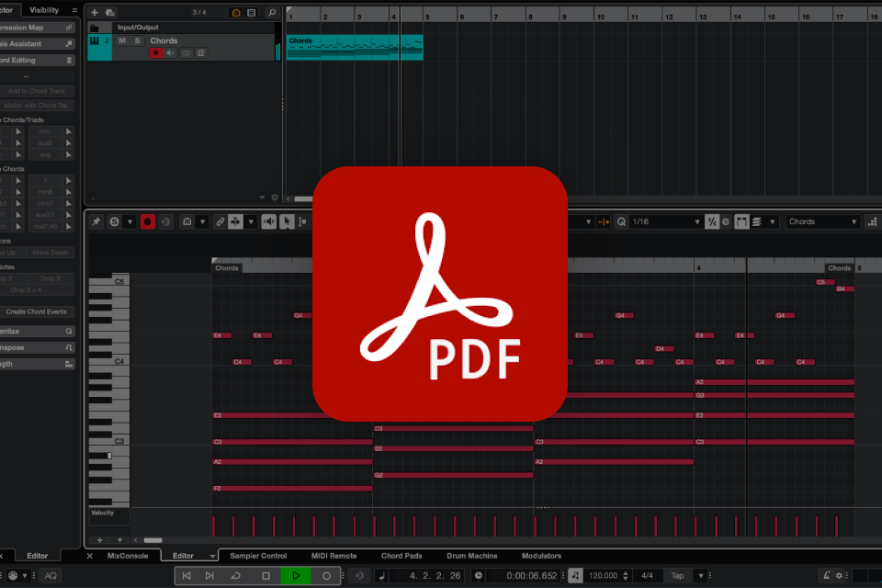Go to previous marker in transport
Image resolution: width=882 pixels, height=588 pixels.
click(187, 576)
